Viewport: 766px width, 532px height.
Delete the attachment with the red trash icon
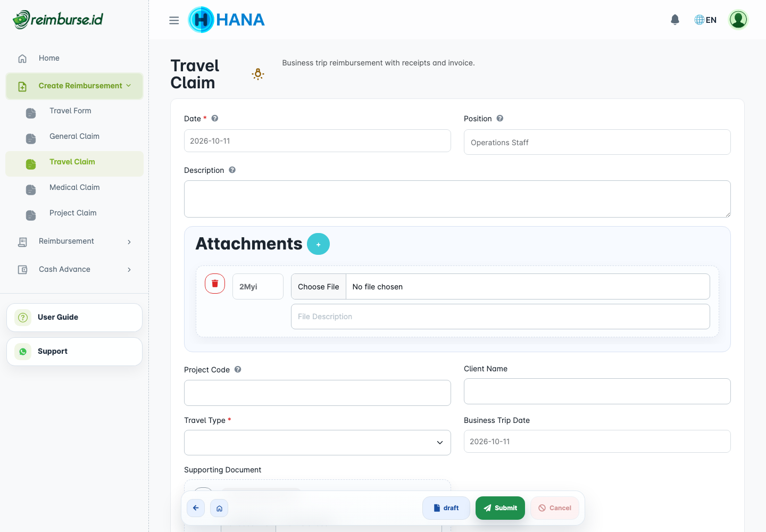[x=215, y=284]
